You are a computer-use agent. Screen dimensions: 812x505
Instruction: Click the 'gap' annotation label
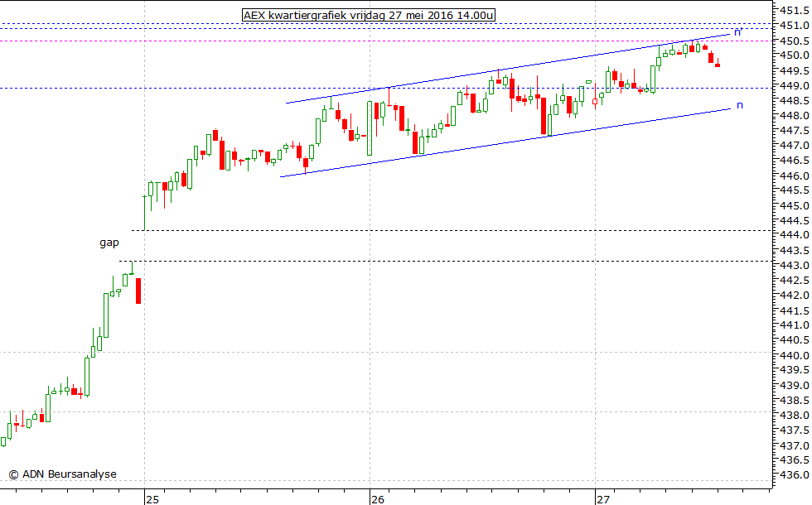[x=109, y=243]
